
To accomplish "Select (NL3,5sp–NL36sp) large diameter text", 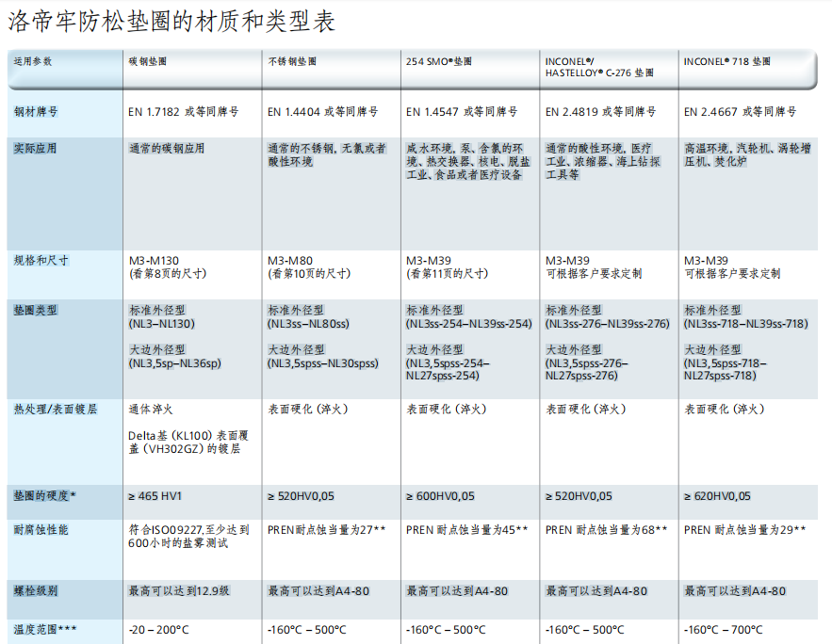I will (175, 363).
